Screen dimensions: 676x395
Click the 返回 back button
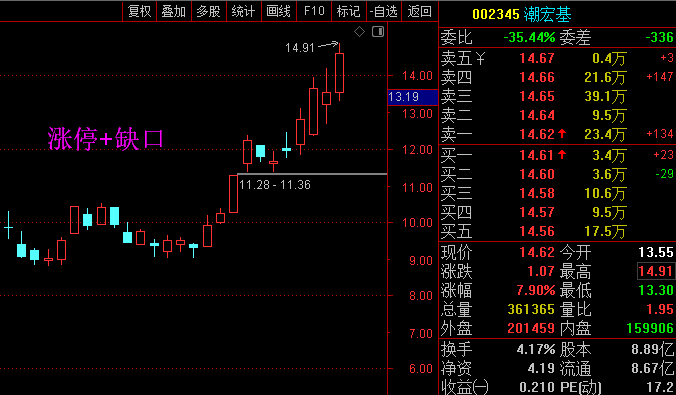(419, 11)
